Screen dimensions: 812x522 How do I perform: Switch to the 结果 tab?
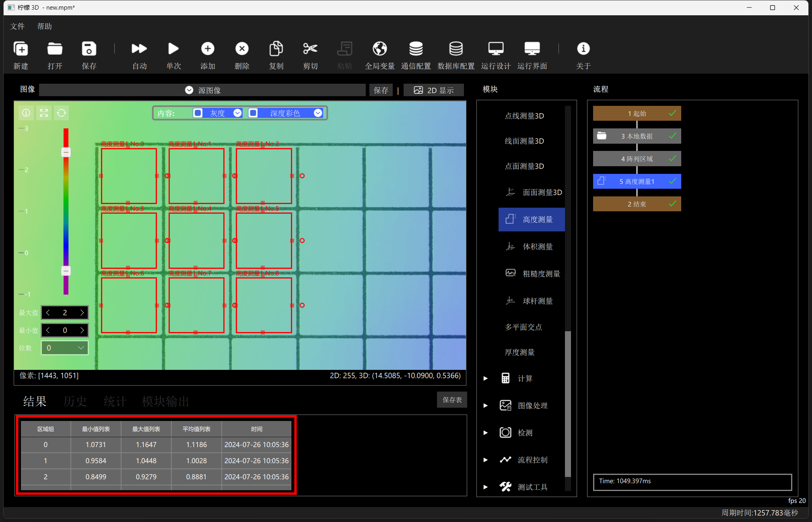35,401
